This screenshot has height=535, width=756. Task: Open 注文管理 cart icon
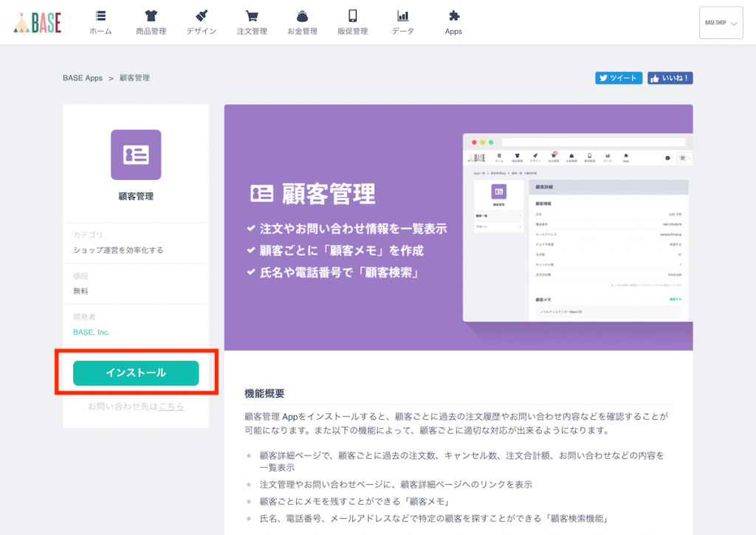click(x=252, y=16)
